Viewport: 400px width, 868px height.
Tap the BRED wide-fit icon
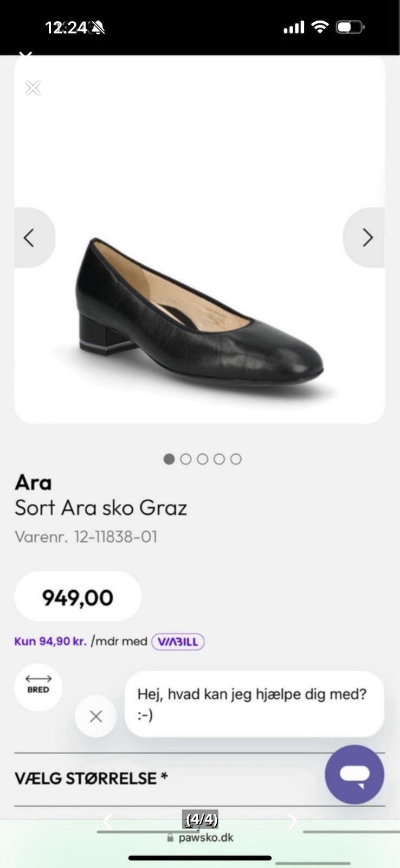click(38, 687)
